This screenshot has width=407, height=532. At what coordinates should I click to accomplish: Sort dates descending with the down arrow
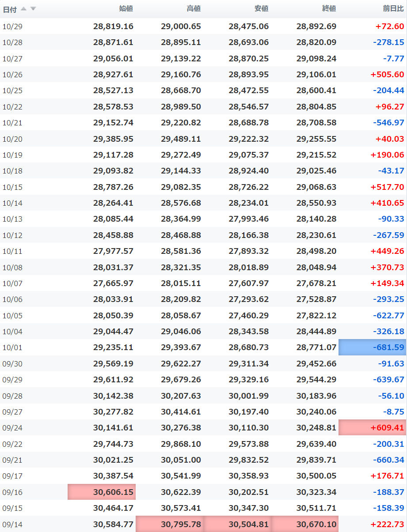33,9
